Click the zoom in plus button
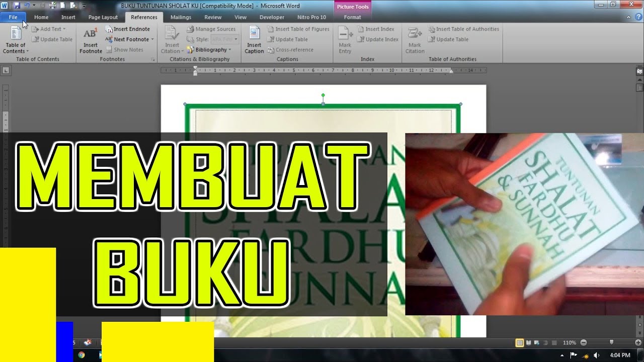Screen dimensions: 644x362 (638, 342)
